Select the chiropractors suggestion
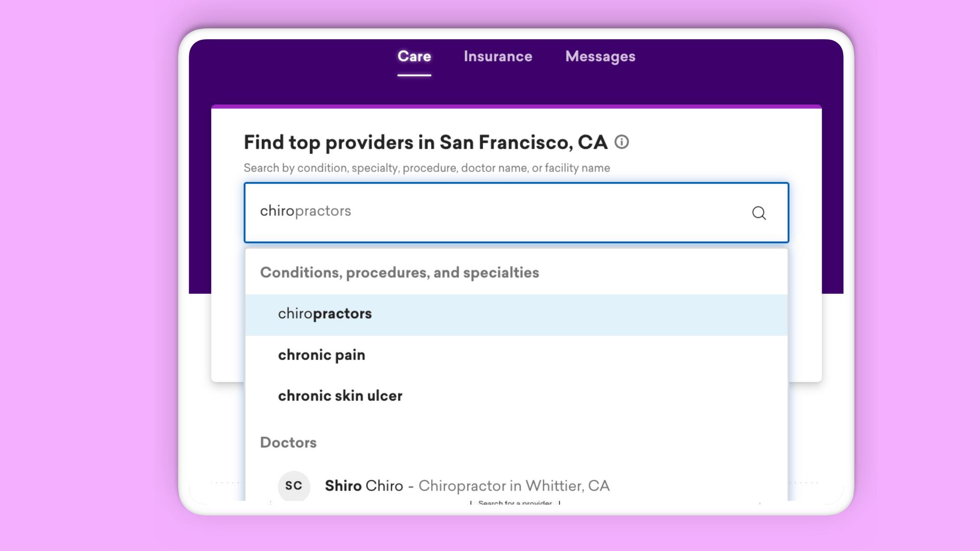The width and height of the screenshot is (980, 551). 325,314
